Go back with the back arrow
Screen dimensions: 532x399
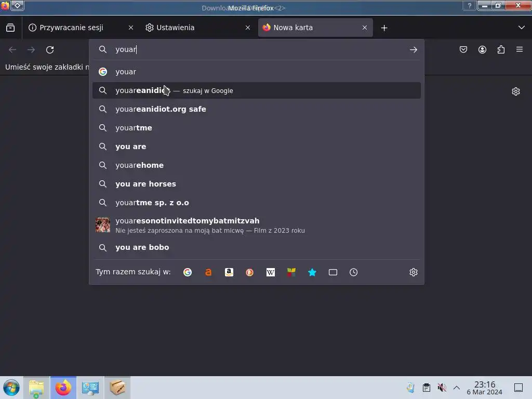12,50
